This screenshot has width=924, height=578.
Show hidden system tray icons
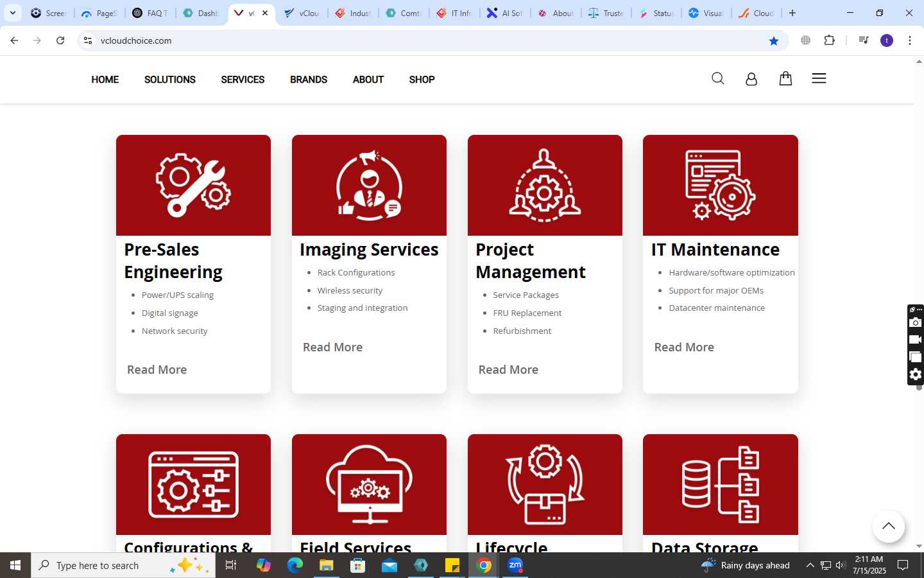pyautogui.click(x=810, y=565)
